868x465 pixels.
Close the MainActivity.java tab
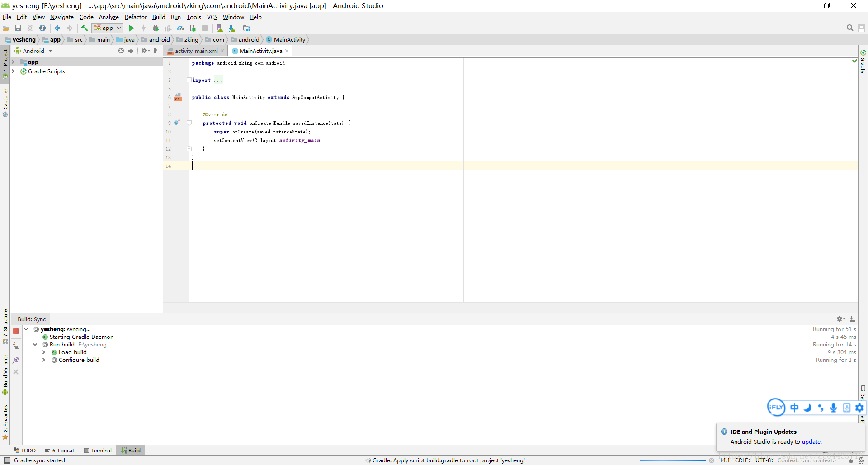pos(287,51)
